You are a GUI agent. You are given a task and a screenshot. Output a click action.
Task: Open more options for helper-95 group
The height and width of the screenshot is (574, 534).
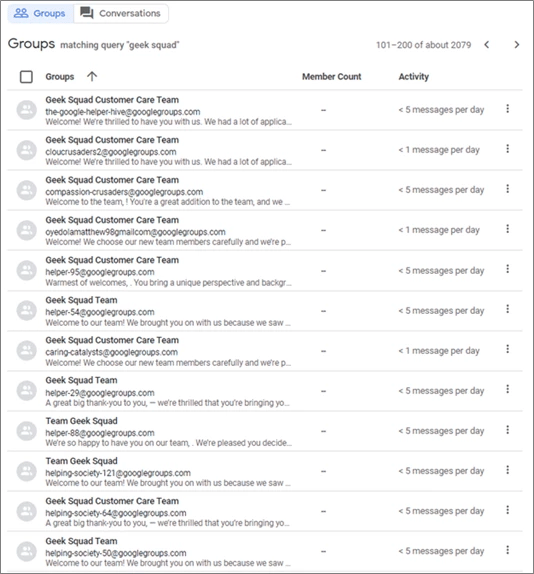click(507, 269)
